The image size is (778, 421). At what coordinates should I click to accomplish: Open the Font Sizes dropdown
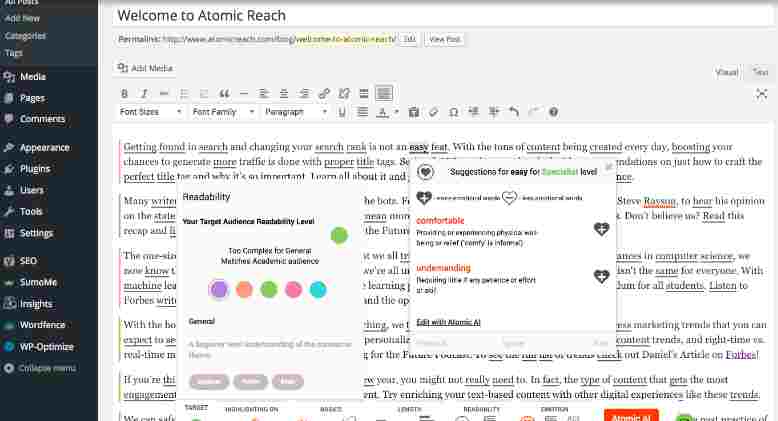(151, 112)
